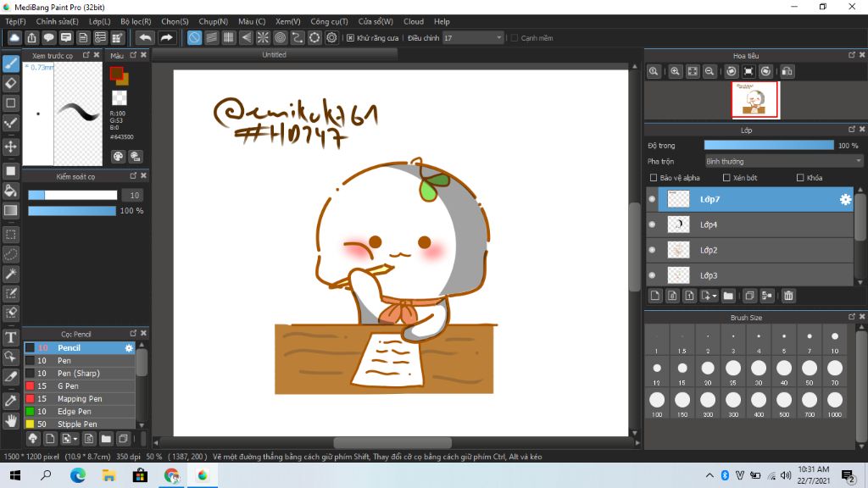Switch to the Untitled canvas tab

(x=274, y=55)
